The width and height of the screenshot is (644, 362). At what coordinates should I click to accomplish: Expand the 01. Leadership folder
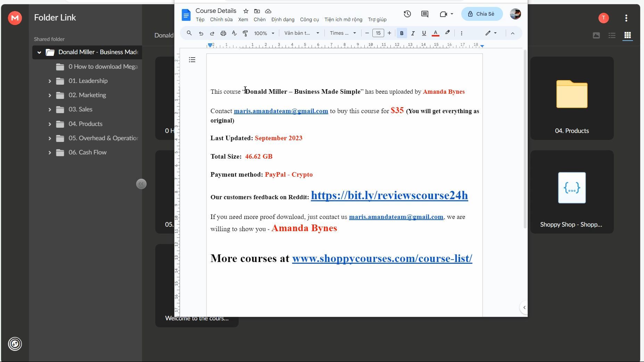(50, 81)
